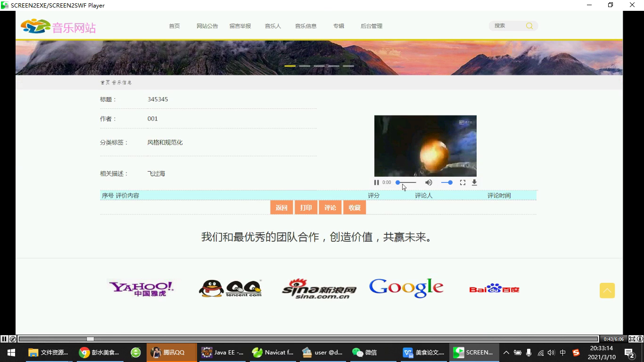This screenshot has height=362, width=644.
Task: Click the Sogou input tray icon
Action: point(576,353)
